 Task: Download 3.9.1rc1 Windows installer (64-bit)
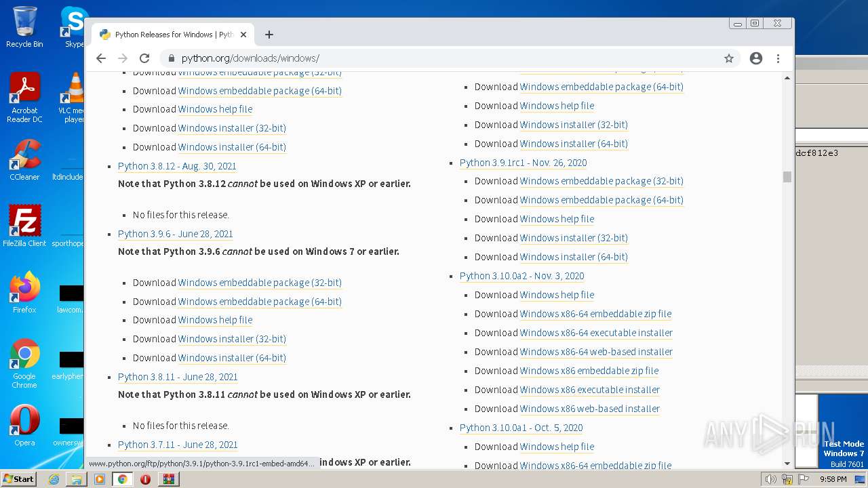click(574, 257)
